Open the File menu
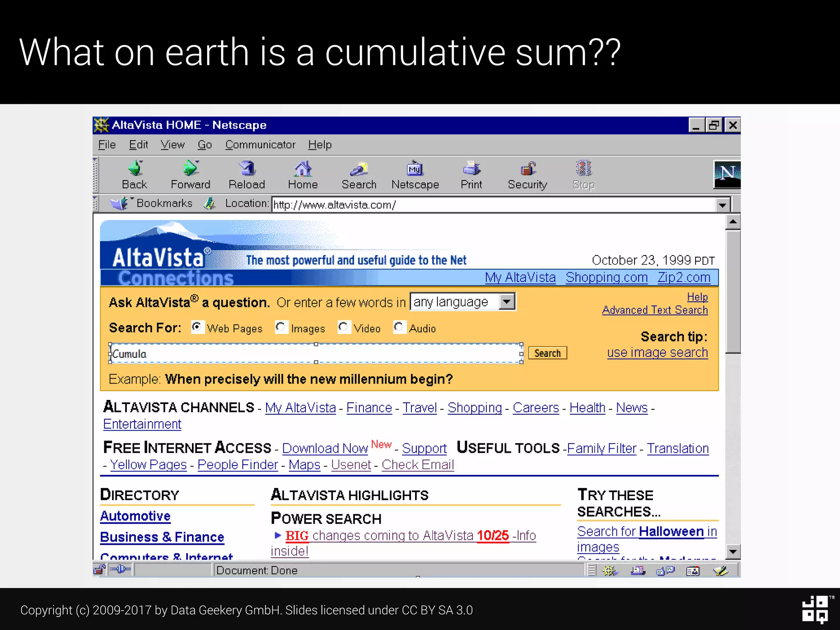Image resolution: width=840 pixels, height=630 pixels. 107,145
